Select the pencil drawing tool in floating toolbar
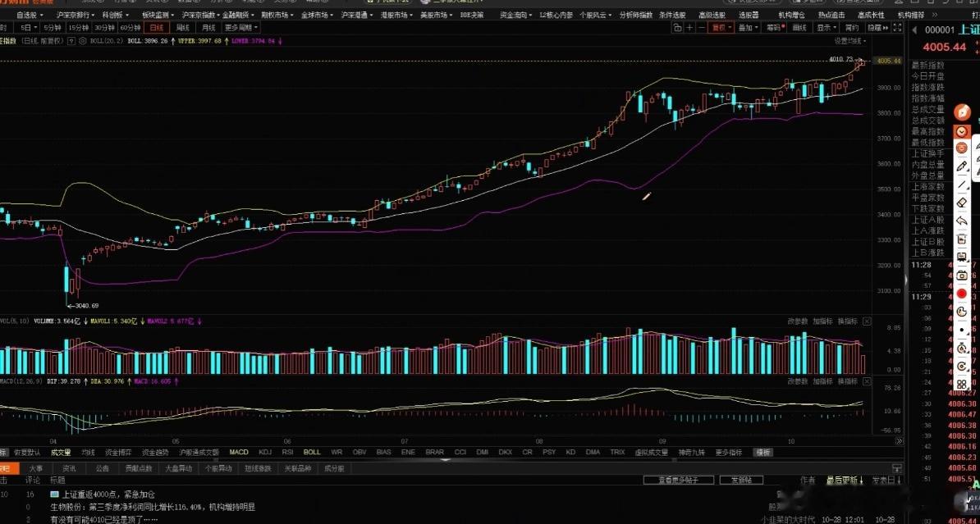The height and width of the screenshot is (524, 980). (963, 166)
